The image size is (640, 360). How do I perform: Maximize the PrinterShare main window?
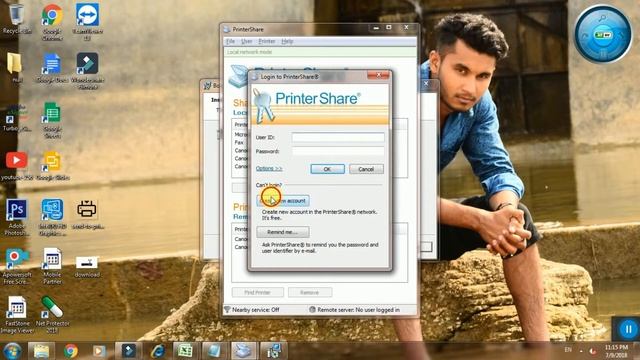tap(389, 27)
